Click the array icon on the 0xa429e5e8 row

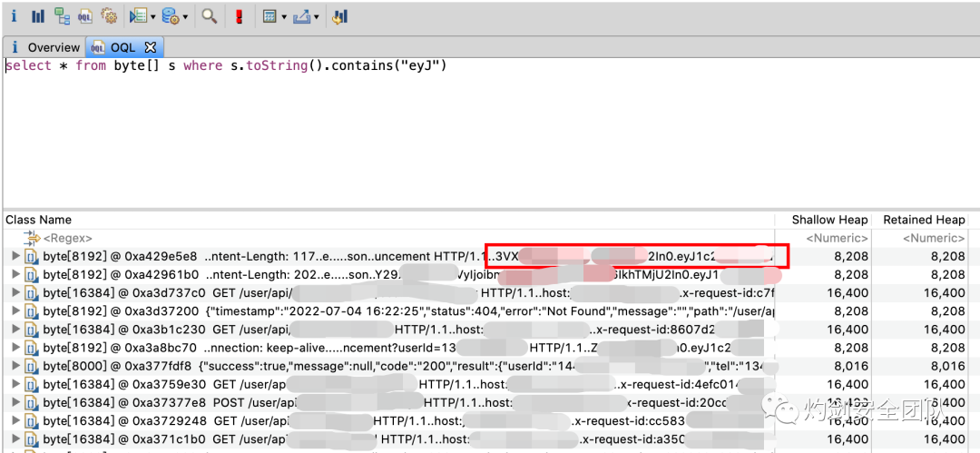click(31, 257)
